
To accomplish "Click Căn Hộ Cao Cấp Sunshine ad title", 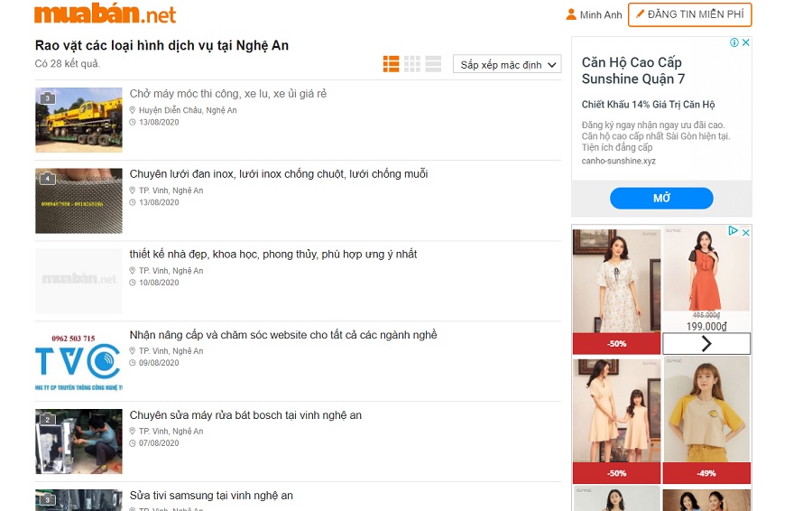I will pos(632,70).
